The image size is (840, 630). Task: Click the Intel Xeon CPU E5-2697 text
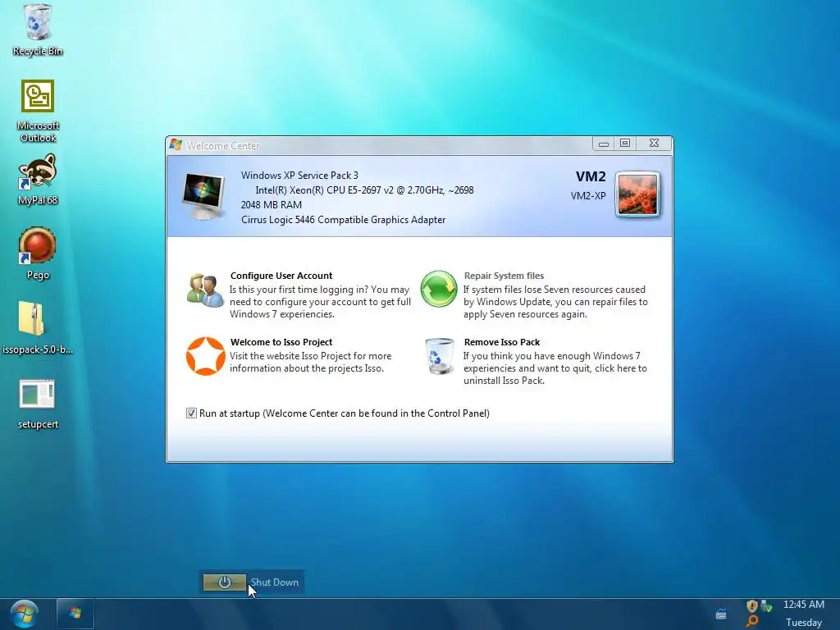click(364, 190)
